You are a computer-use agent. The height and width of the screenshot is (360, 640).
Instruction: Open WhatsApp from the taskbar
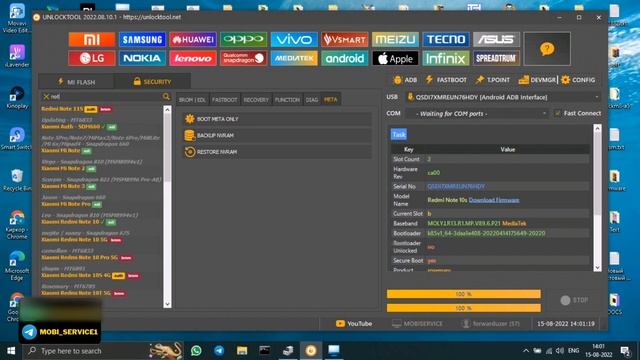196,351
